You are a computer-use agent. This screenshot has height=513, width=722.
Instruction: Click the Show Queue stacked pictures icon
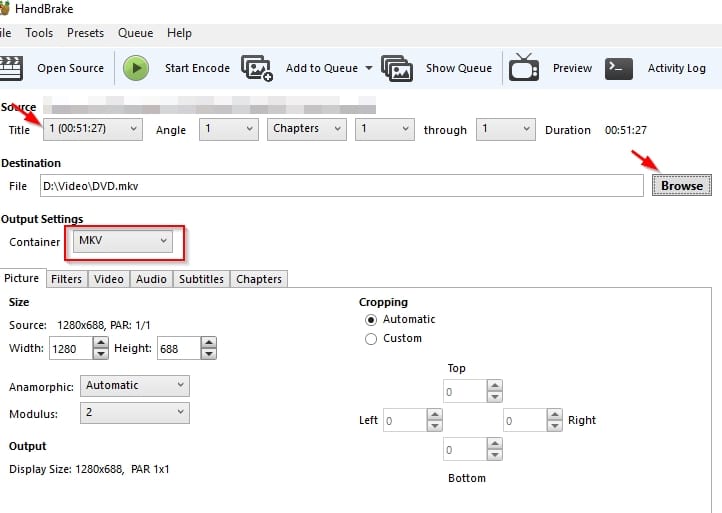pyautogui.click(x=397, y=68)
